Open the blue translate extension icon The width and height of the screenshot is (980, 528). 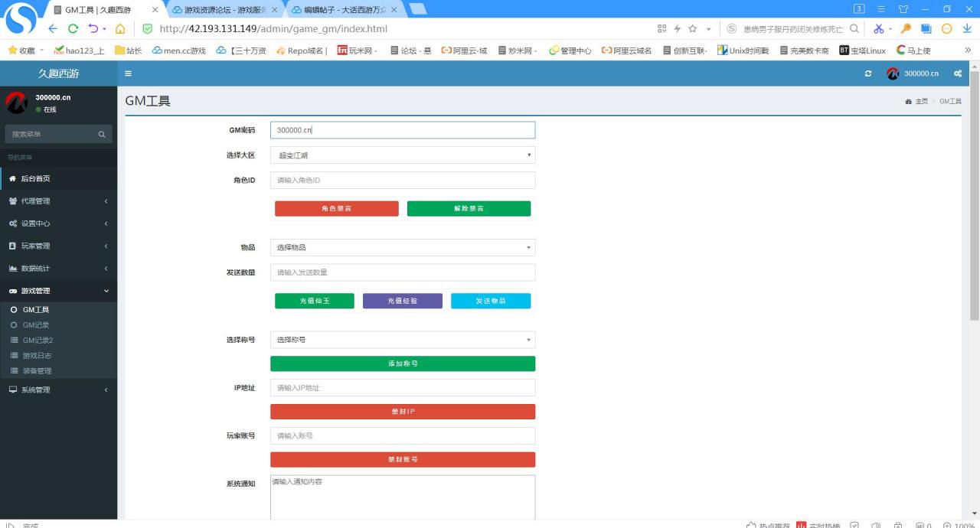point(926,28)
